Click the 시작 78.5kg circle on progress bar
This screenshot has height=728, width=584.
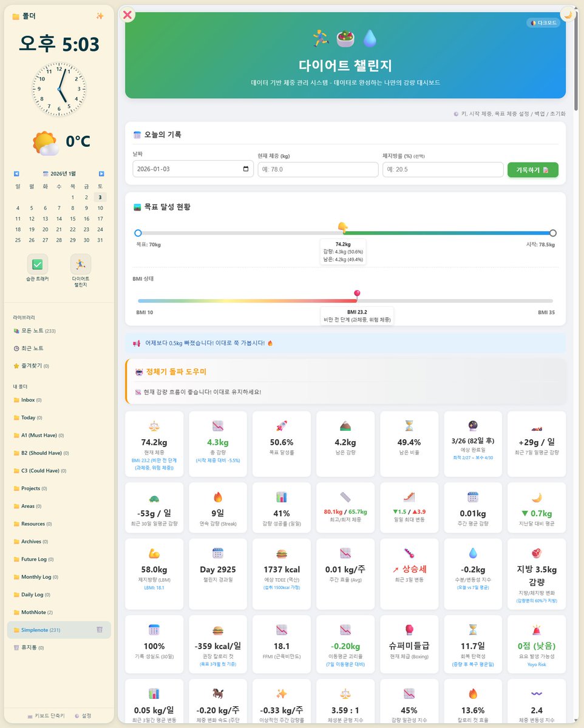[x=552, y=233]
